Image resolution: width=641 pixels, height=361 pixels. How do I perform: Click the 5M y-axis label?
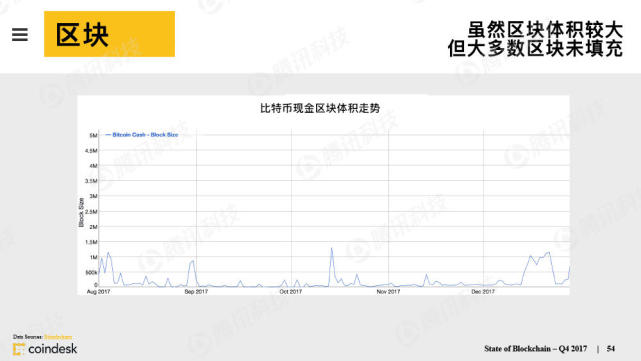pyautogui.click(x=93, y=135)
